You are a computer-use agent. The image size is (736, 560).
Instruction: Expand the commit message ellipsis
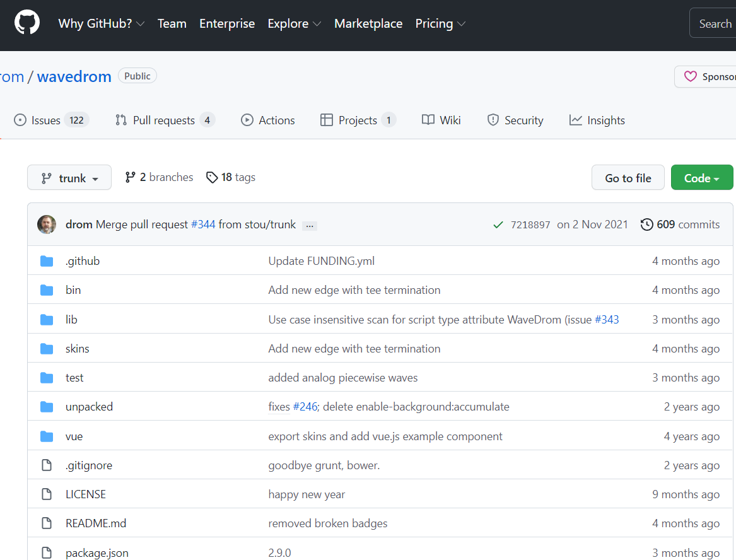point(309,225)
